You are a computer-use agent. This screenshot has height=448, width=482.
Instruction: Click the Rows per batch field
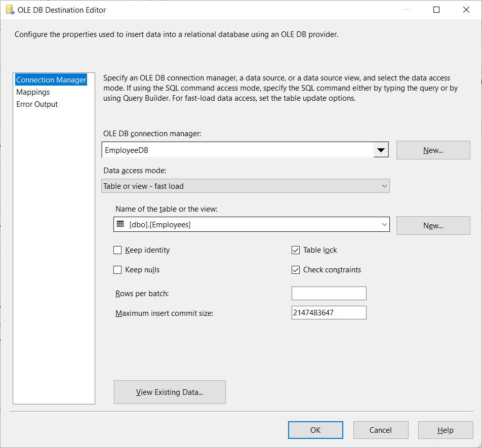(x=329, y=294)
